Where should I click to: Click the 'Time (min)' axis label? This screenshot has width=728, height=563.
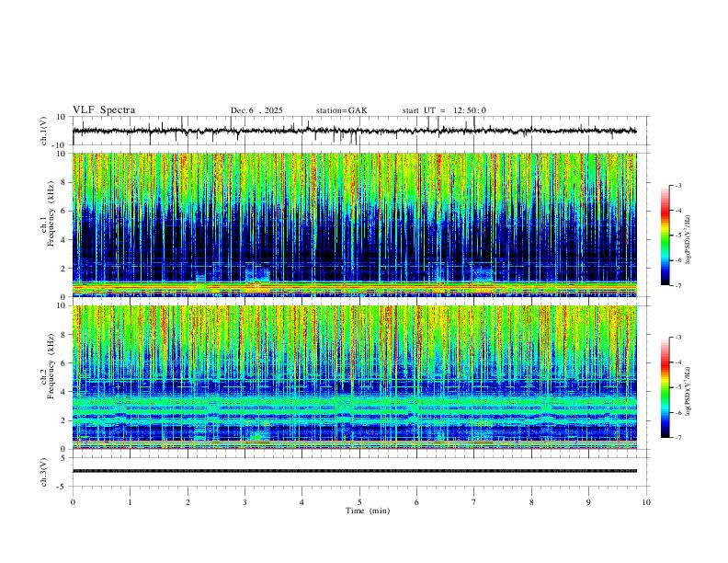(x=368, y=511)
